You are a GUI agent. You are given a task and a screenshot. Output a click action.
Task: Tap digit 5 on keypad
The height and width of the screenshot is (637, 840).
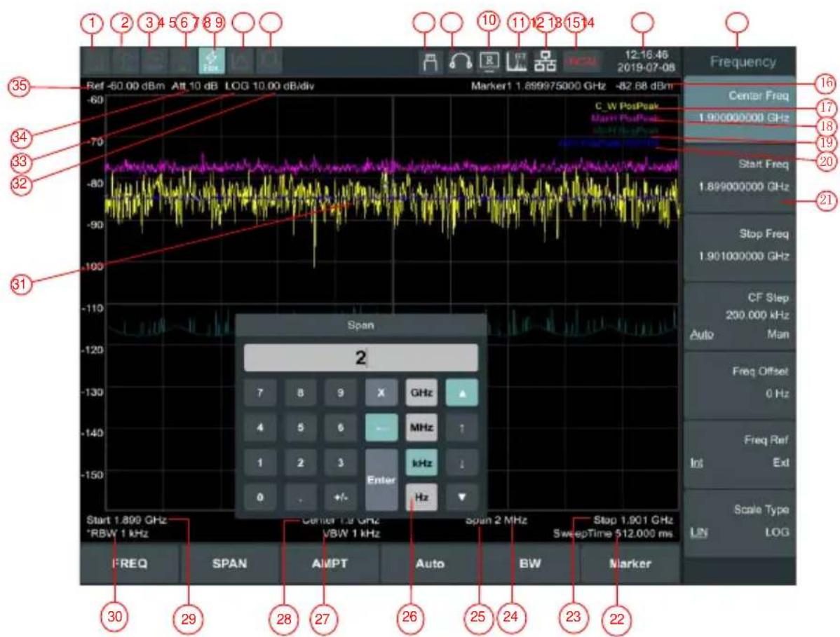[x=300, y=427]
